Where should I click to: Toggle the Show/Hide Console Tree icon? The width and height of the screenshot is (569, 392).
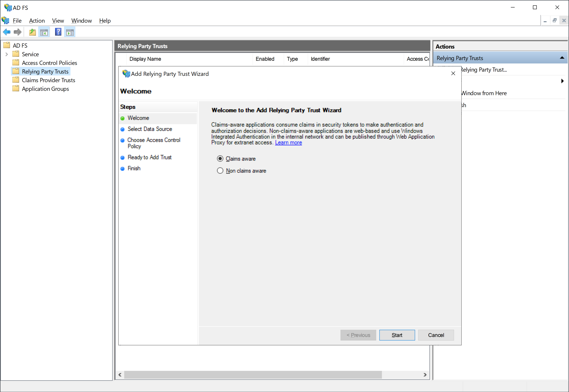pos(44,32)
